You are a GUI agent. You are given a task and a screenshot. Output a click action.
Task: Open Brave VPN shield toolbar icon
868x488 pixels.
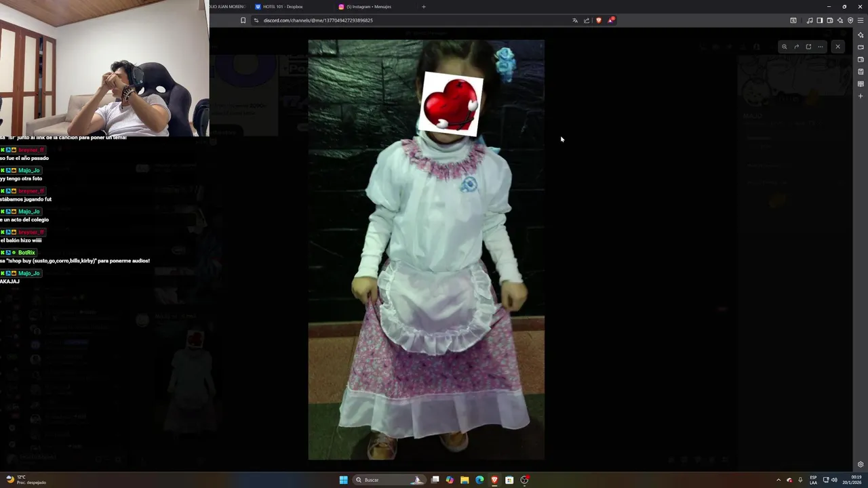coord(850,20)
